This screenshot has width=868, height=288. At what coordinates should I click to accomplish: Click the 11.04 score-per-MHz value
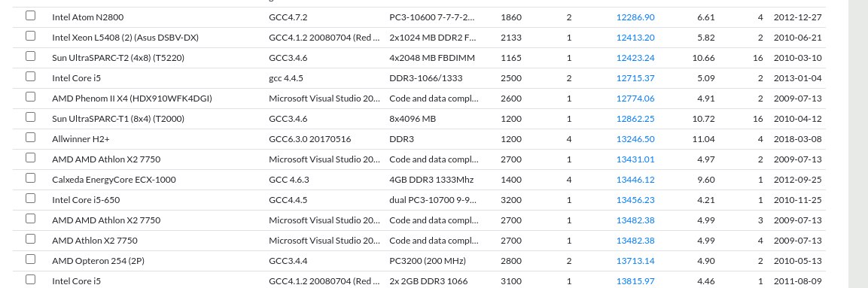click(704, 139)
